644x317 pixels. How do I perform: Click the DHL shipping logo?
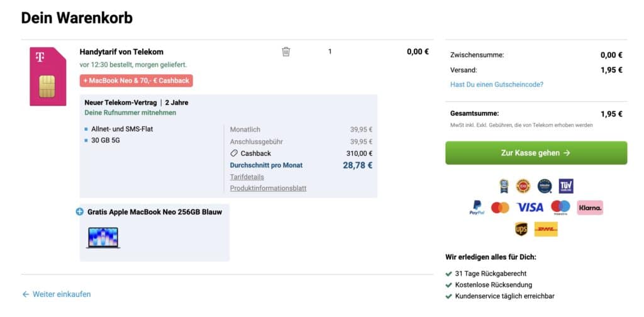point(546,229)
